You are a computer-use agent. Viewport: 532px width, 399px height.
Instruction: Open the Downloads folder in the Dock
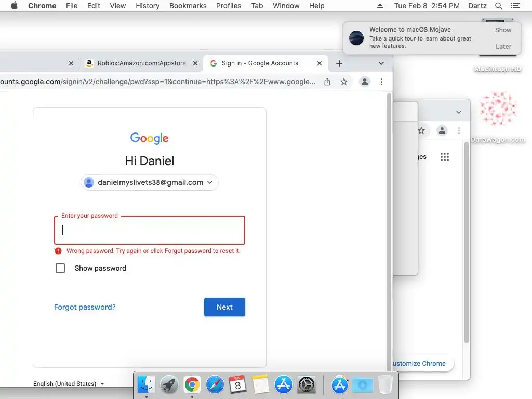coord(362,385)
